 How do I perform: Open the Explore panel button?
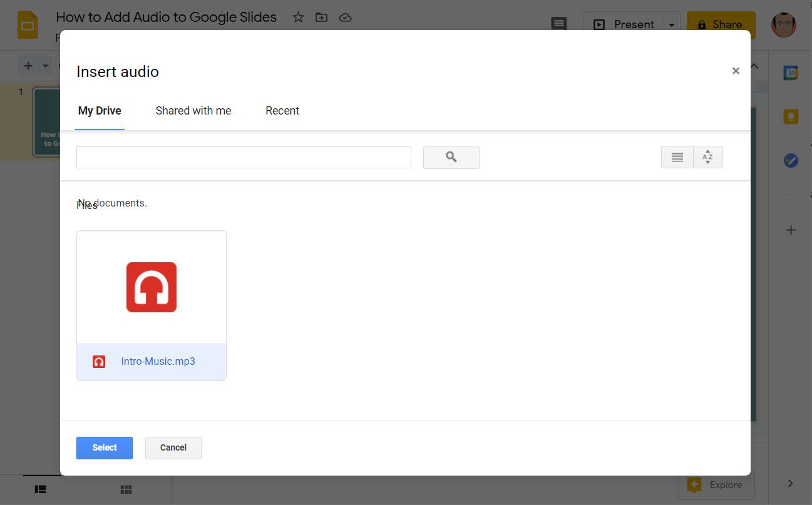[716, 485]
